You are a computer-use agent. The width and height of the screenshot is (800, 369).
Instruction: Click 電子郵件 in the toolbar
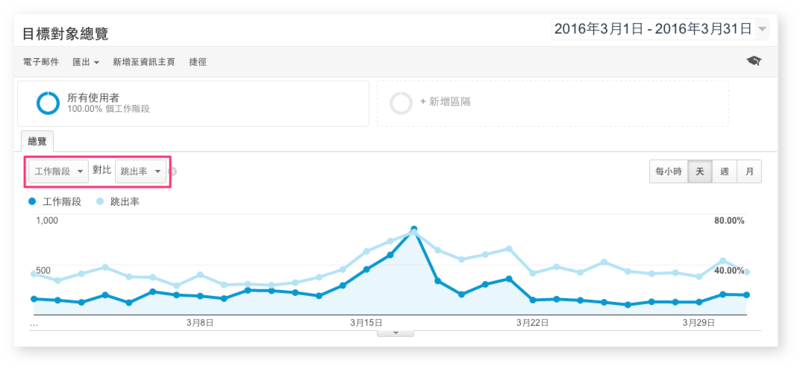(x=41, y=62)
